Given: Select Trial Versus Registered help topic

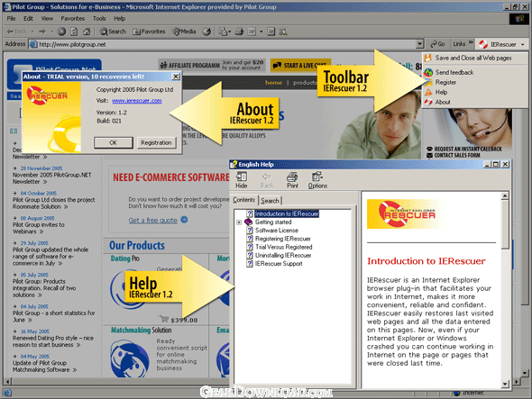Looking at the screenshot, I should (x=284, y=247).
